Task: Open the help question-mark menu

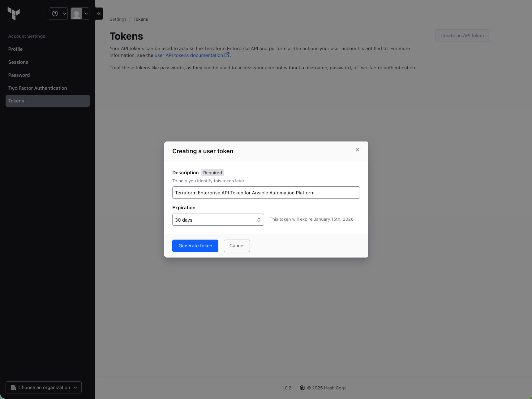Action: click(x=58, y=14)
